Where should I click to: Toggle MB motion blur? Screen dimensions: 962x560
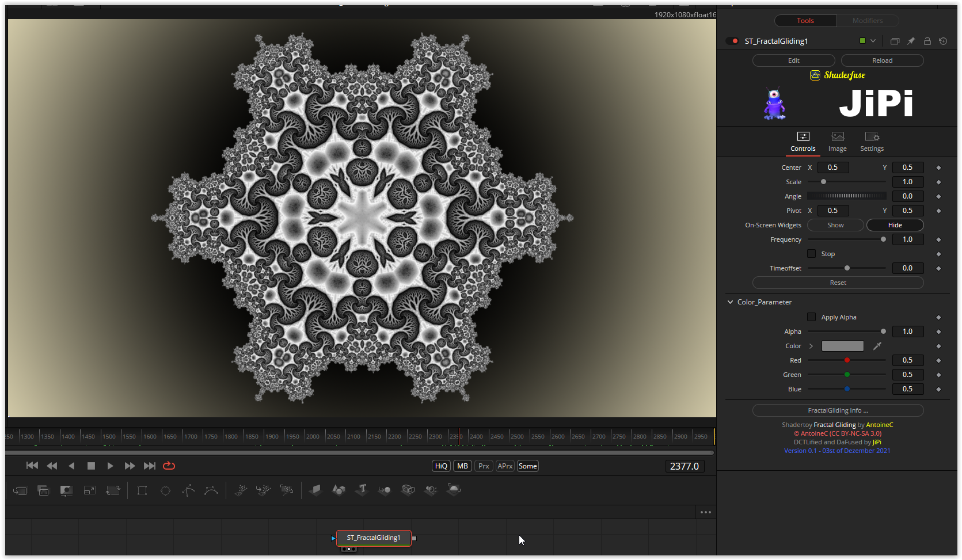(x=462, y=466)
